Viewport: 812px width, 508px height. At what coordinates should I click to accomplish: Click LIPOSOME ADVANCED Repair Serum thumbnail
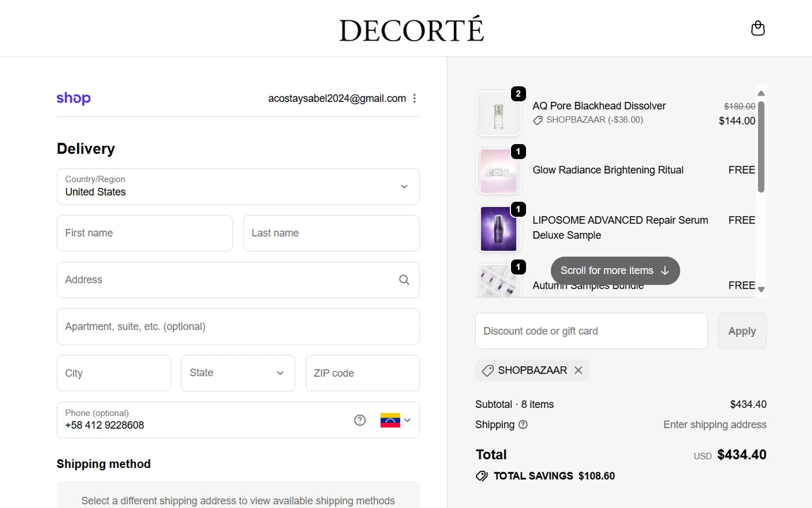499,229
